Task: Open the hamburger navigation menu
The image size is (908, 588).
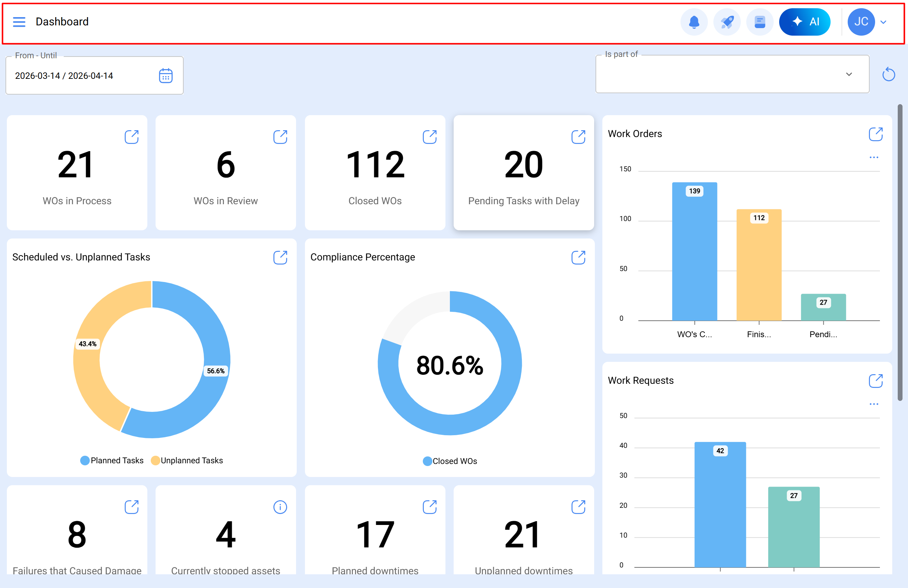Action: coord(19,22)
